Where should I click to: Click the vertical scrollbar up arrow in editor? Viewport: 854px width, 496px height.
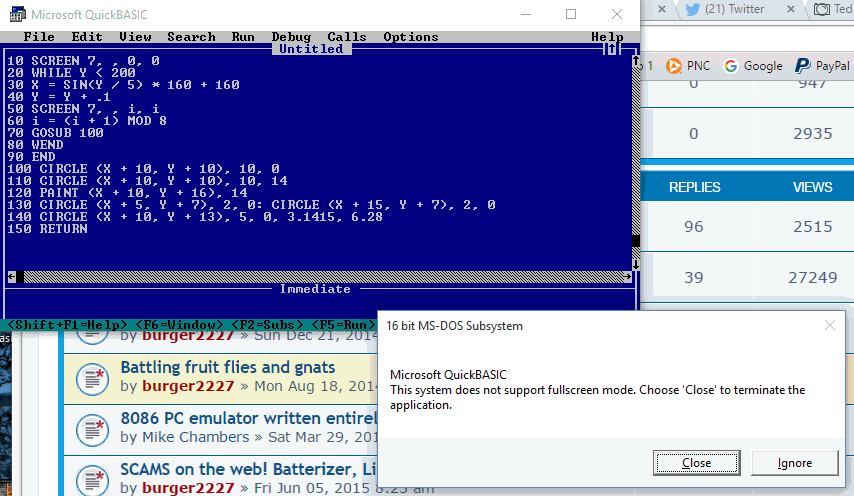tap(636, 61)
